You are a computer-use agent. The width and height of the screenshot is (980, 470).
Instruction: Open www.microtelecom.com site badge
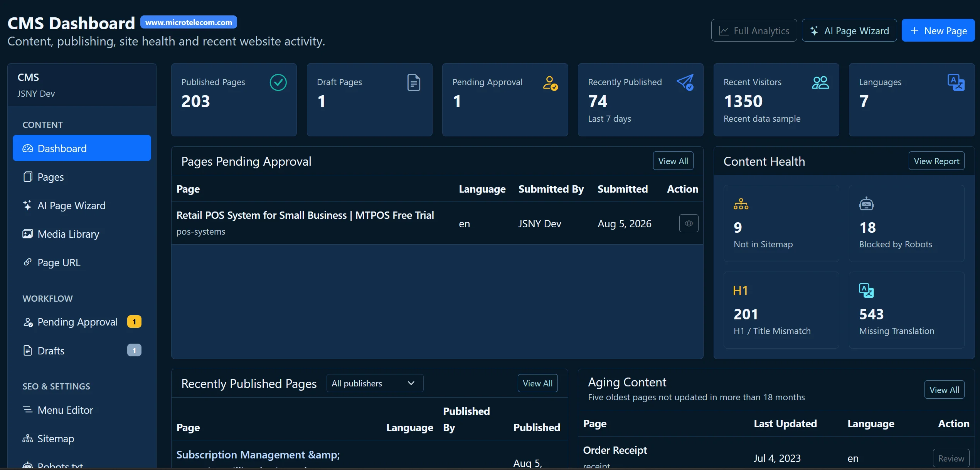coord(189,22)
